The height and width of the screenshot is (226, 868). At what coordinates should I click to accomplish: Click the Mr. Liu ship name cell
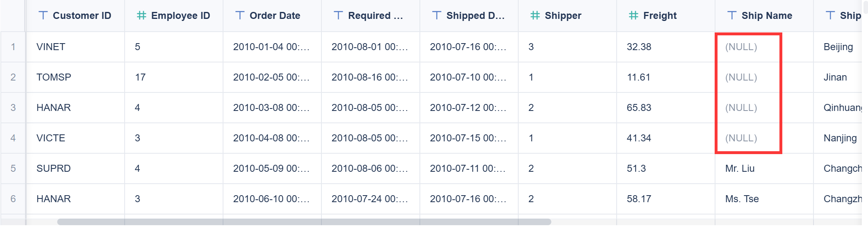coord(740,168)
